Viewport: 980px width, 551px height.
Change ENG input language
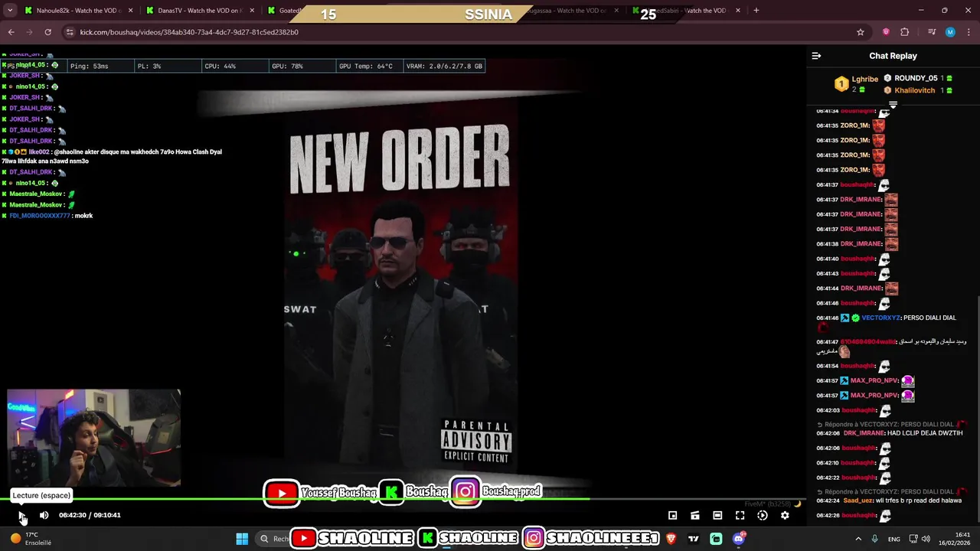pos(894,539)
